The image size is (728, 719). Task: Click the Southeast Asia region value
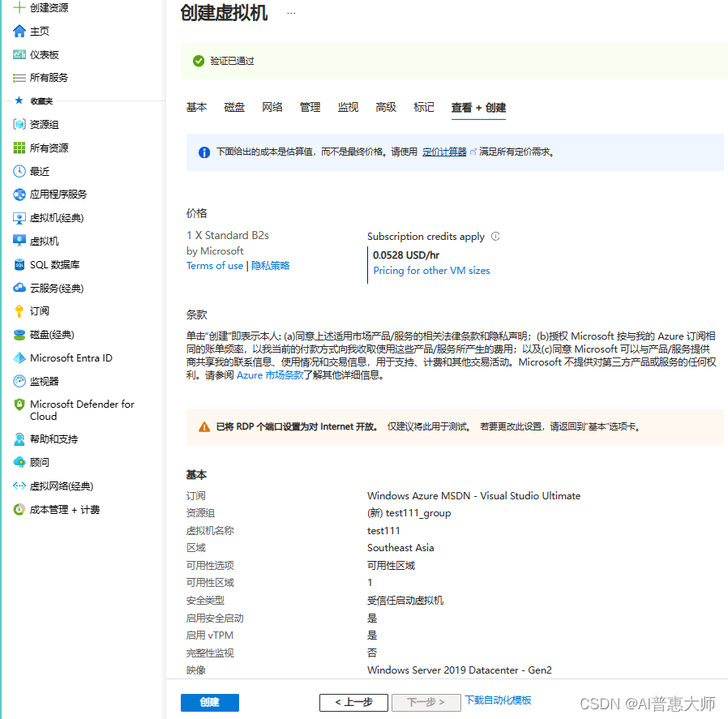click(x=400, y=548)
